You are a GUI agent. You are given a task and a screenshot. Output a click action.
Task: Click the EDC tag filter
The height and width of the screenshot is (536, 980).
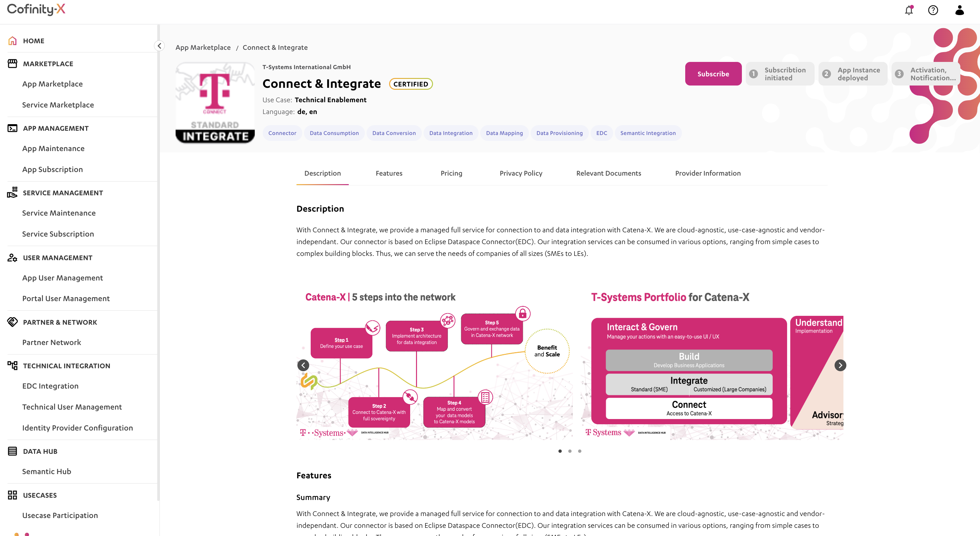click(602, 133)
